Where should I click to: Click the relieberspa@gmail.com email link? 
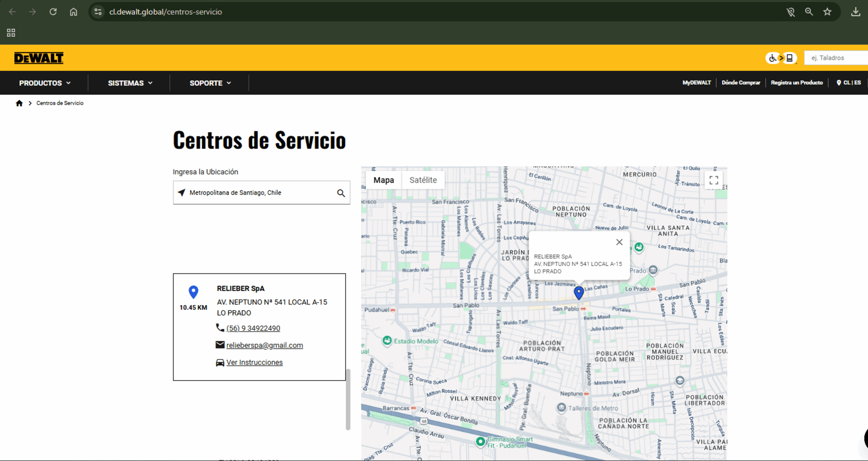coord(265,345)
